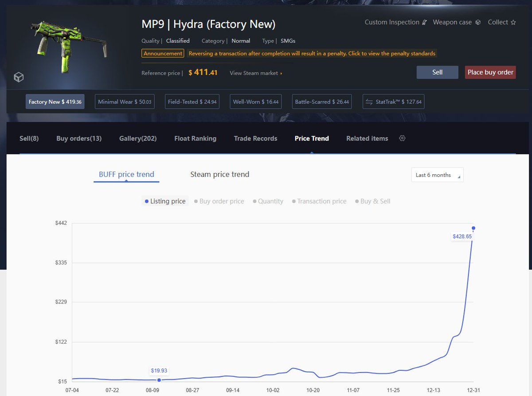Viewport: 532px width, 396px height.
Task: Click the SMGs type value
Action: click(288, 41)
